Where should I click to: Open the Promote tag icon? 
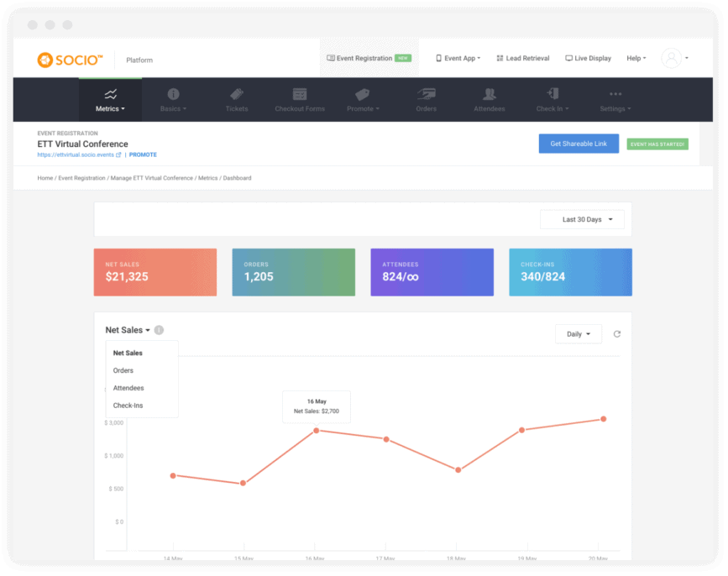[362, 94]
